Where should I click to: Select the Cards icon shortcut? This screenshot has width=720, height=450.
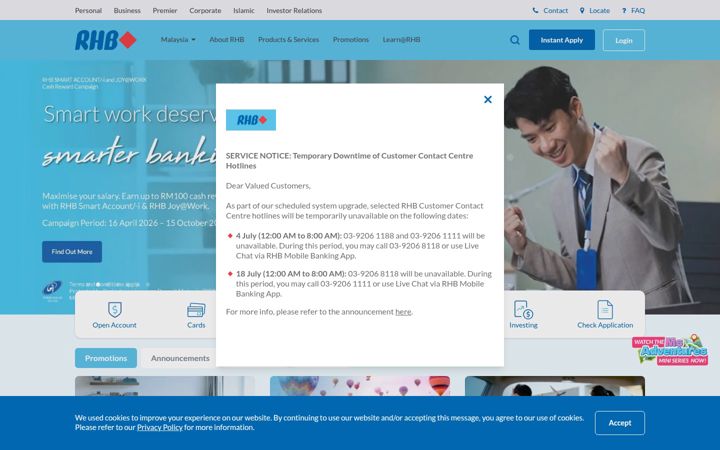click(196, 310)
